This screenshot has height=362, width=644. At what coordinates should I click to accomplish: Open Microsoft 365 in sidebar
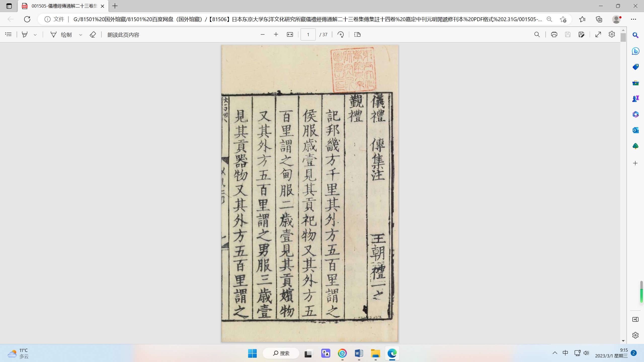[x=635, y=114]
